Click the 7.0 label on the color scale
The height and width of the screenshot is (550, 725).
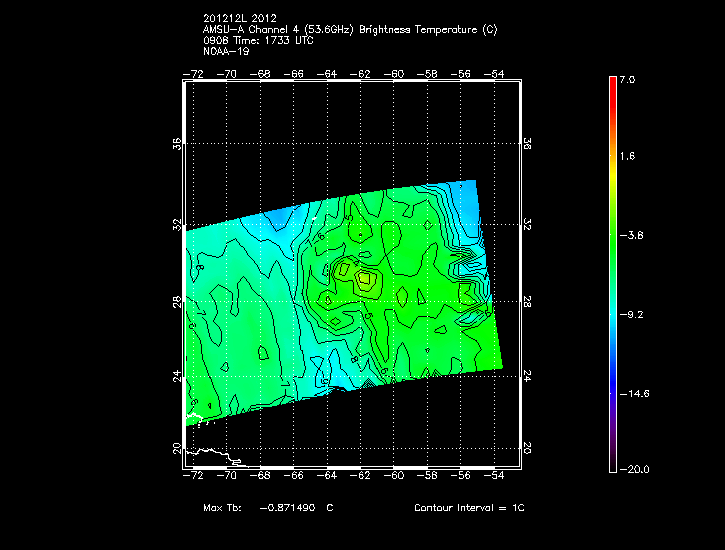(626, 79)
